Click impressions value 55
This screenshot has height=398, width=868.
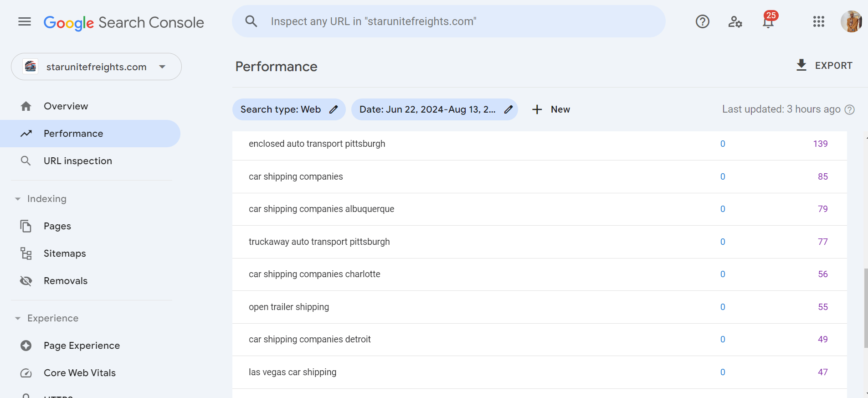pos(822,307)
